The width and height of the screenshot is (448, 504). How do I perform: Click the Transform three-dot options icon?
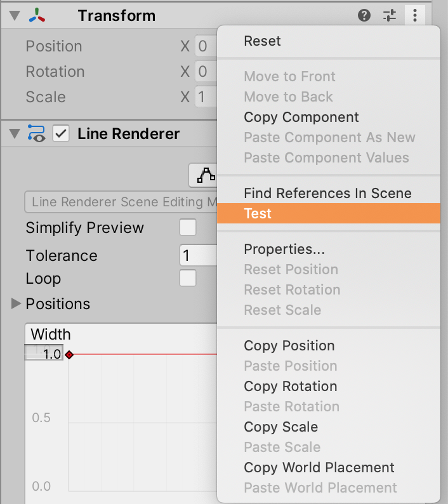415,15
